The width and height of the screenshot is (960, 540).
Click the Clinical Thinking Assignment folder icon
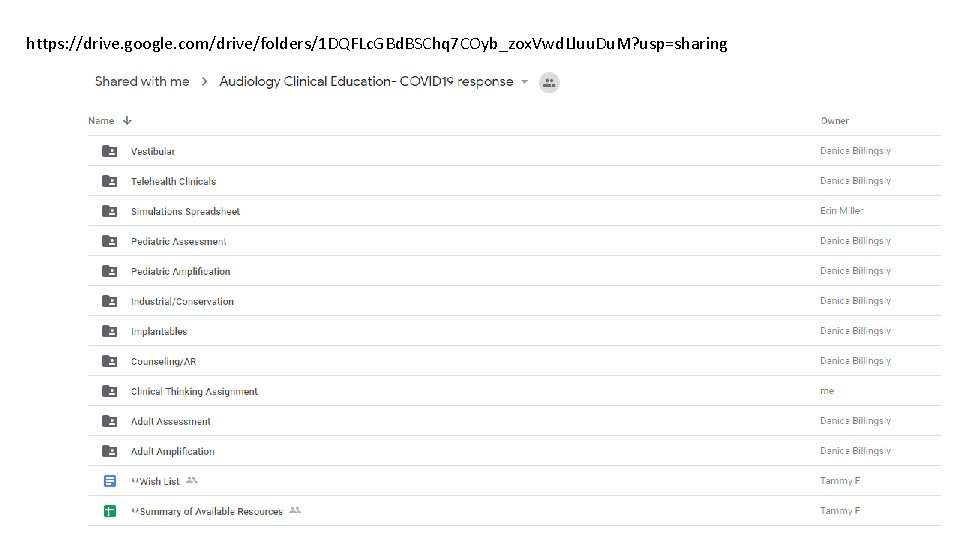click(110, 391)
